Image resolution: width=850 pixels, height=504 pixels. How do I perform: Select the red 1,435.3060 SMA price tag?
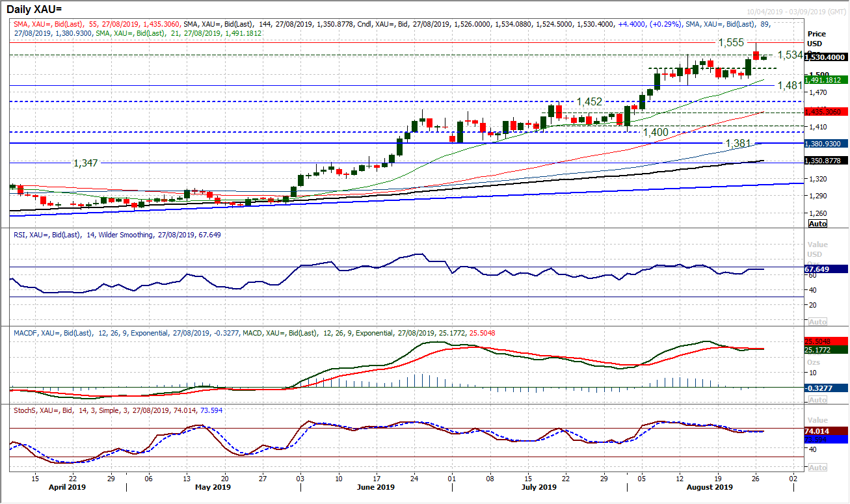[x=826, y=112]
